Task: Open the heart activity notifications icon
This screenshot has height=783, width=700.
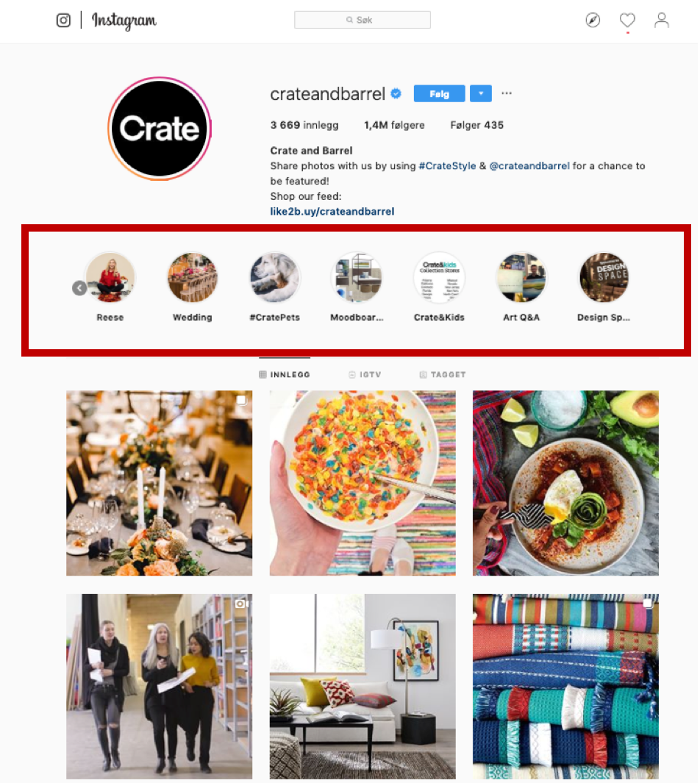Action: tap(627, 20)
